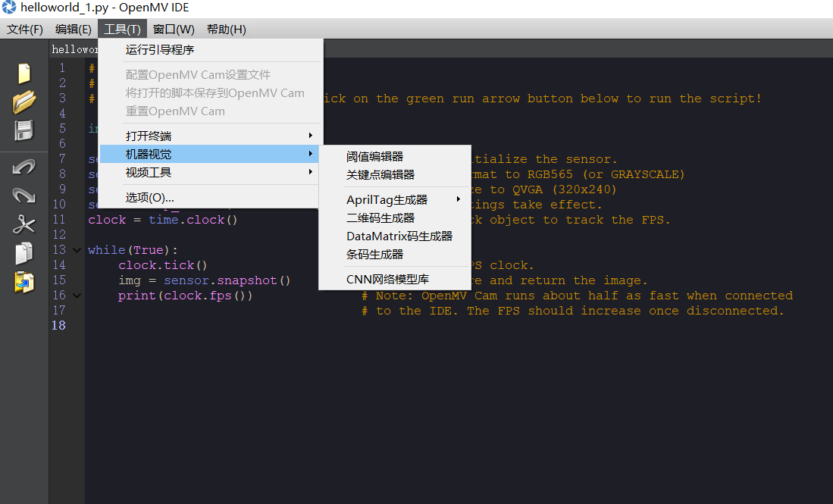Open the 关键点编辑器 tool
The height and width of the screenshot is (504, 833).
coord(395,175)
